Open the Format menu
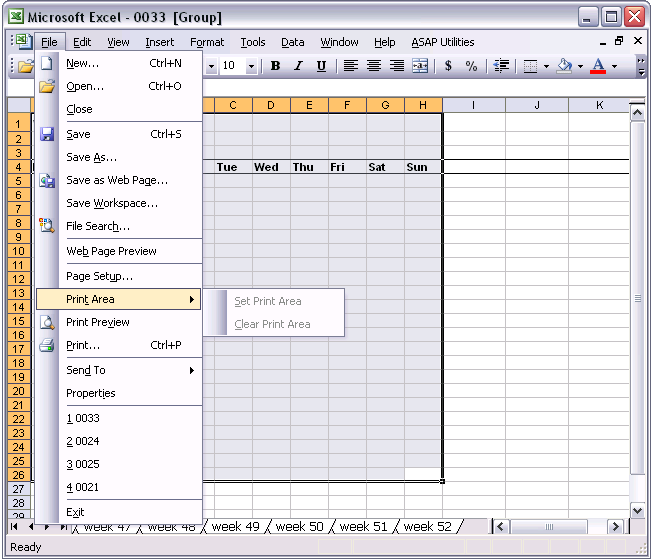 pyautogui.click(x=207, y=42)
